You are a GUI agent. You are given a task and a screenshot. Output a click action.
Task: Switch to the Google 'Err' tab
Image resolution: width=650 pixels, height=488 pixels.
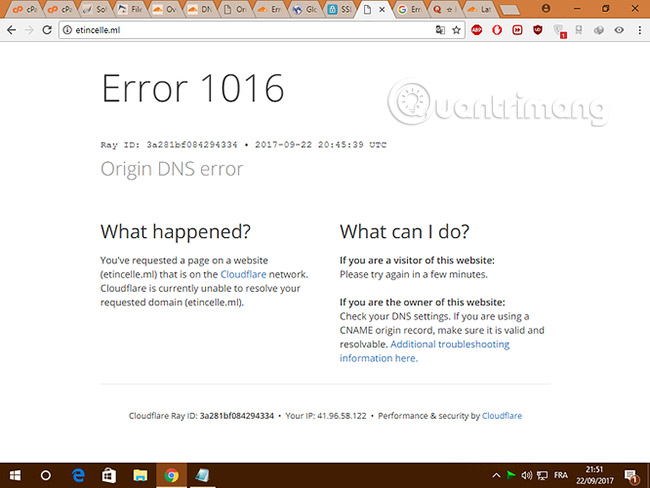pyautogui.click(x=410, y=9)
